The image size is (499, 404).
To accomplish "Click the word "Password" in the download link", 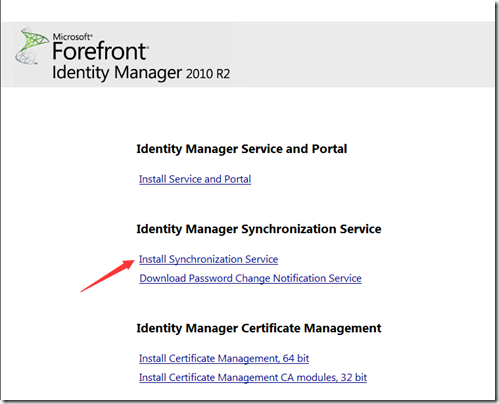I will coord(210,278).
